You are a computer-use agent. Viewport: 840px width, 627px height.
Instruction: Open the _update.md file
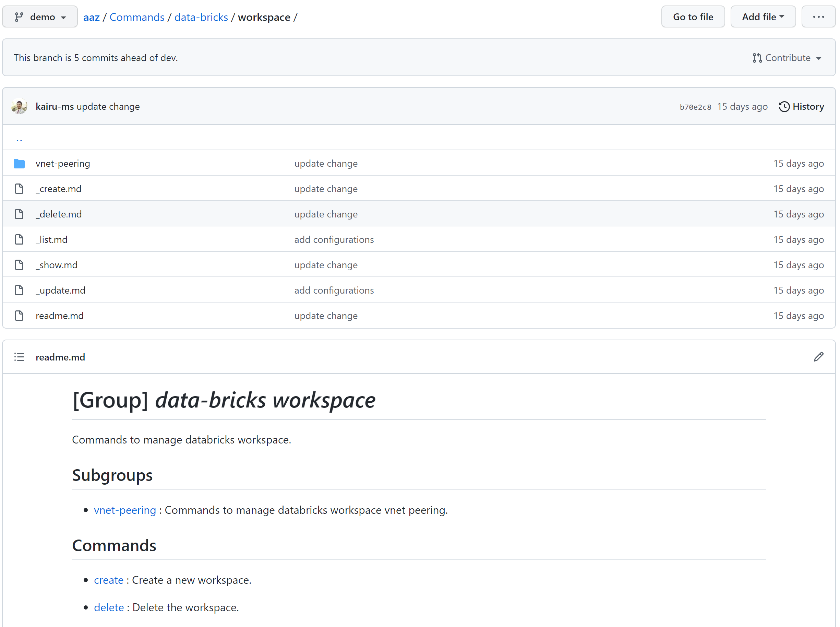(x=60, y=291)
